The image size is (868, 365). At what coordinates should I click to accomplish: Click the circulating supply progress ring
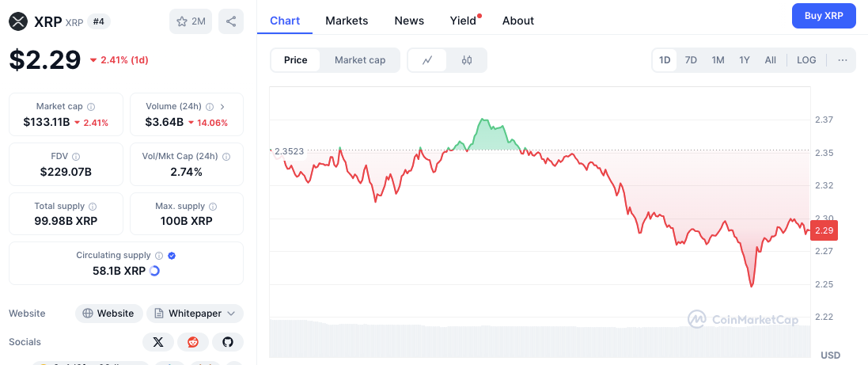(154, 271)
